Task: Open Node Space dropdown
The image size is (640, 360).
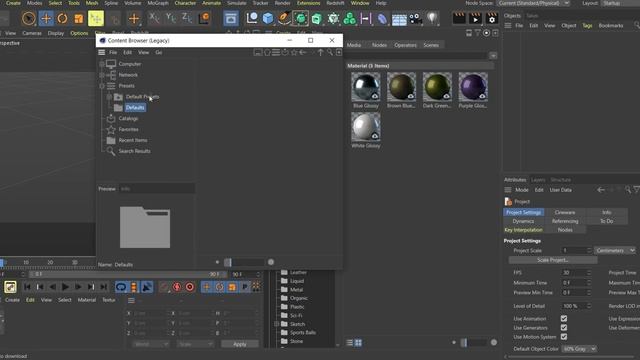Action: [x=533, y=3]
